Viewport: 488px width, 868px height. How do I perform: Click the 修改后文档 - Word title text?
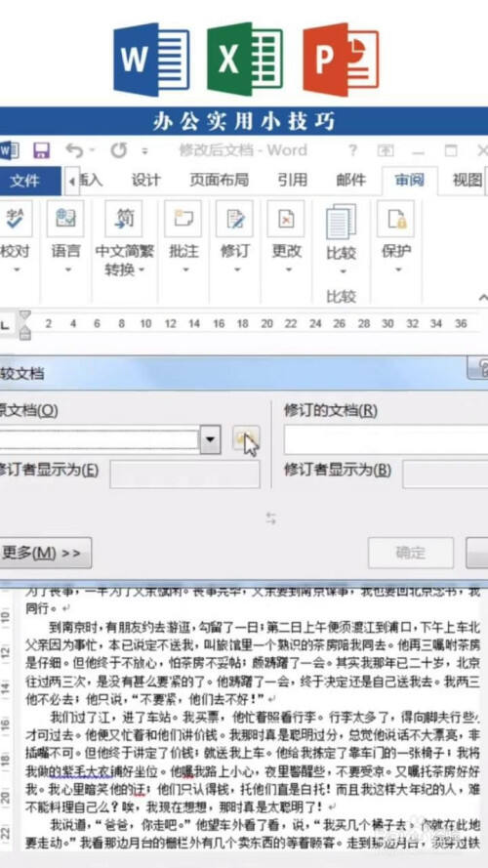(x=243, y=150)
